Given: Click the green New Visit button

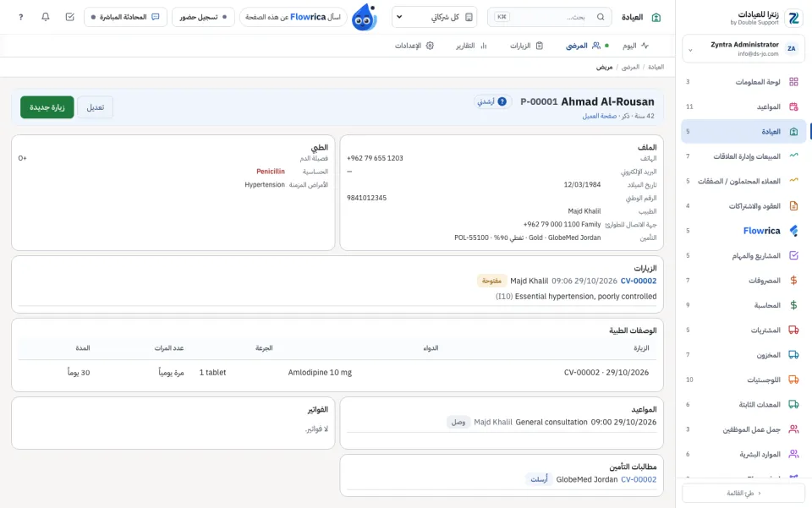Looking at the screenshot, I should (47, 107).
